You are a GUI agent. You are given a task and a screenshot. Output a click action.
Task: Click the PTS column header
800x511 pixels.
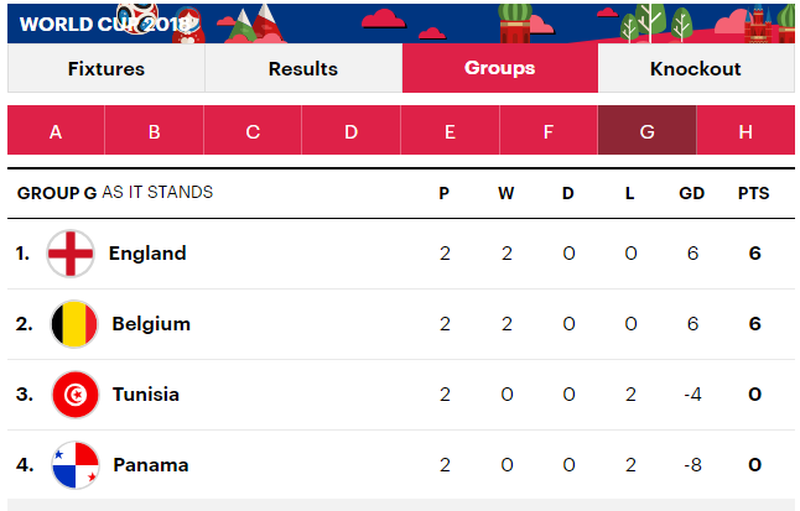(753, 193)
